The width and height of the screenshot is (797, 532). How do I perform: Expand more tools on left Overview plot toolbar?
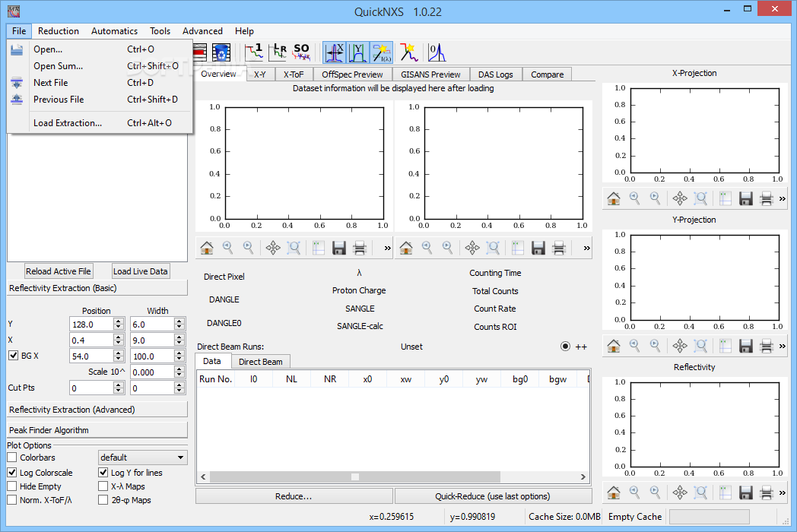pyautogui.click(x=387, y=248)
